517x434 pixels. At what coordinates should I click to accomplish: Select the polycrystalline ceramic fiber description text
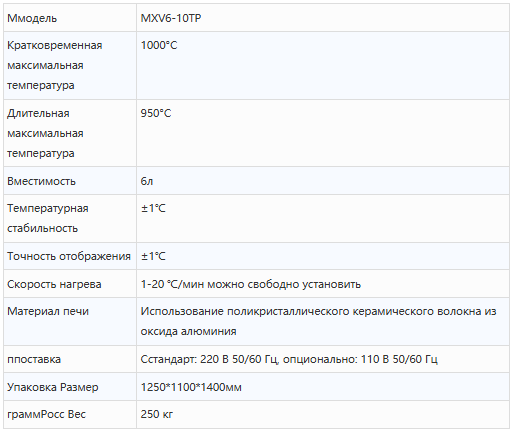[x=318, y=321]
